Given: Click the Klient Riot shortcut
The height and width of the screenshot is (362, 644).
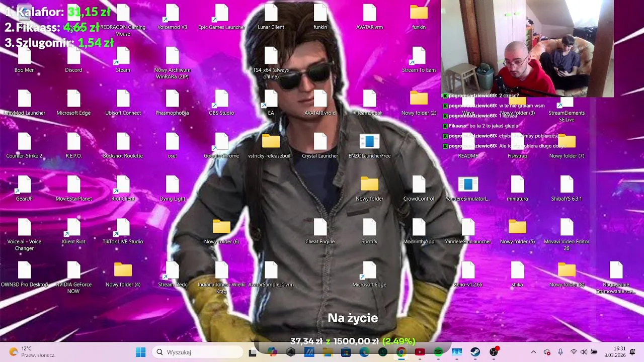Looking at the screenshot, I should [73, 231].
